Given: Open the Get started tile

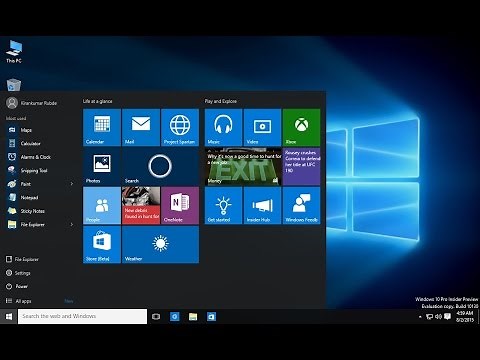Looking at the screenshot, I should (223, 205).
